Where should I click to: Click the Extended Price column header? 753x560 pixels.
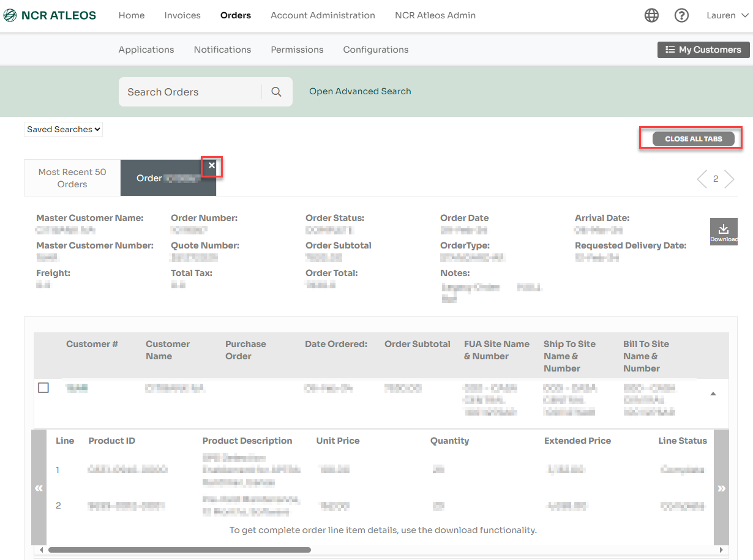(x=577, y=441)
